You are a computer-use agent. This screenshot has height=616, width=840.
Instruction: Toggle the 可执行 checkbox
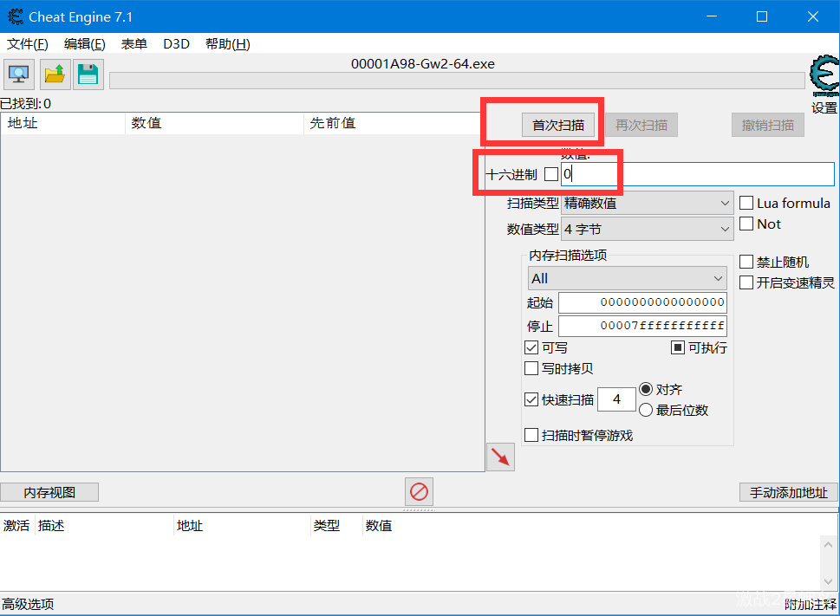click(x=678, y=348)
